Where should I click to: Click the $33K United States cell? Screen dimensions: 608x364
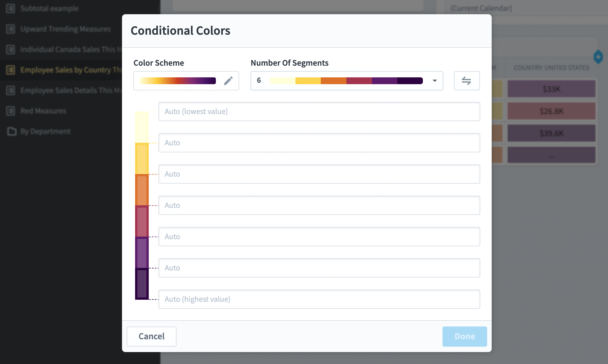551,89
